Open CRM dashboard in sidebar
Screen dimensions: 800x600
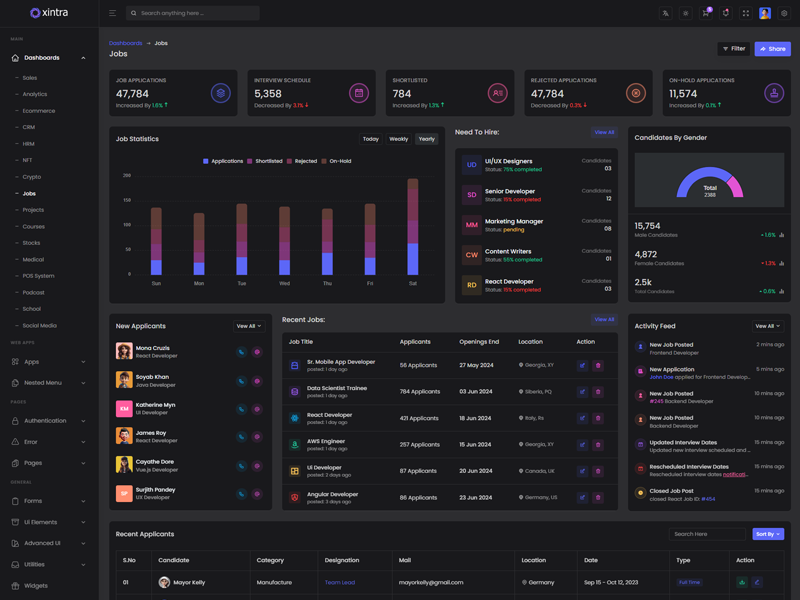(29, 127)
